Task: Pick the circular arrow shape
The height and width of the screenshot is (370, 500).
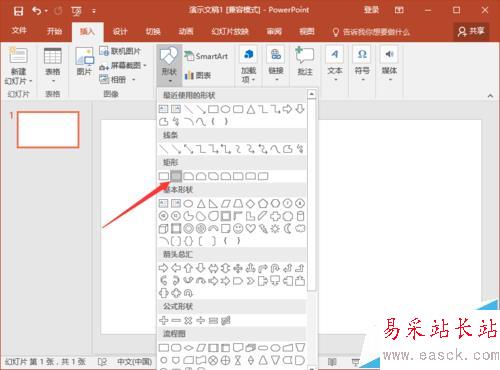Action: 188,293
